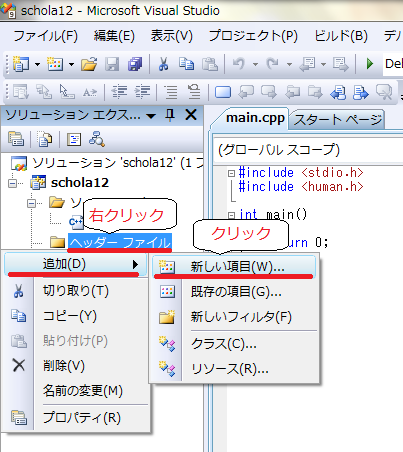Open the 表示(V) menu
The width and height of the screenshot is (403, 452).
pyautogui.click(x=172, y=36)
